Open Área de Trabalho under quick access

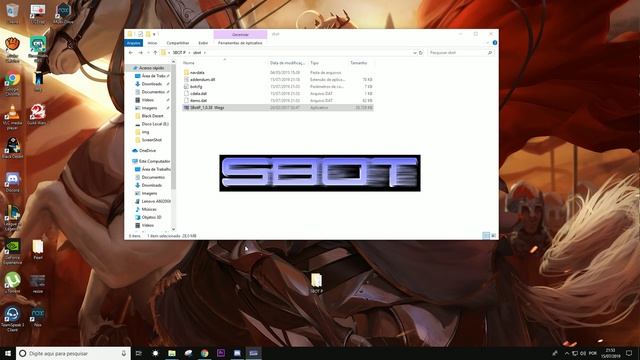click(153, 76)
